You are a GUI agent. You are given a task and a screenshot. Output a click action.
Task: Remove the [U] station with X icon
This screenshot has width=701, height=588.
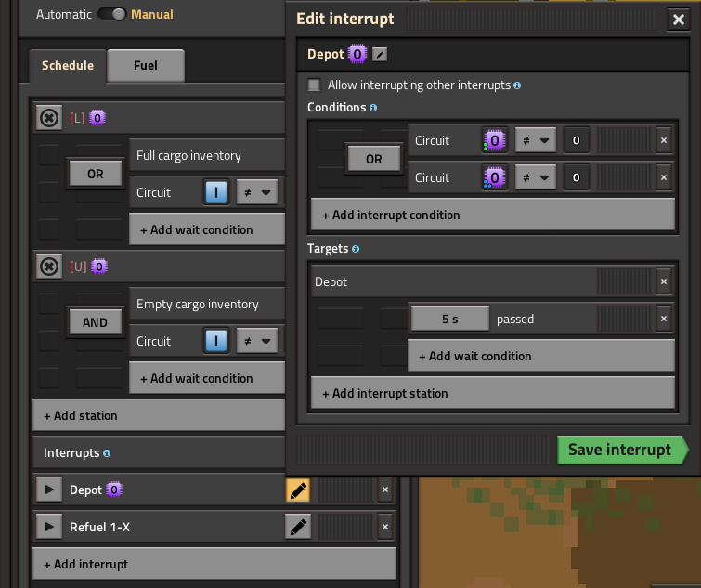coord(48,267)
